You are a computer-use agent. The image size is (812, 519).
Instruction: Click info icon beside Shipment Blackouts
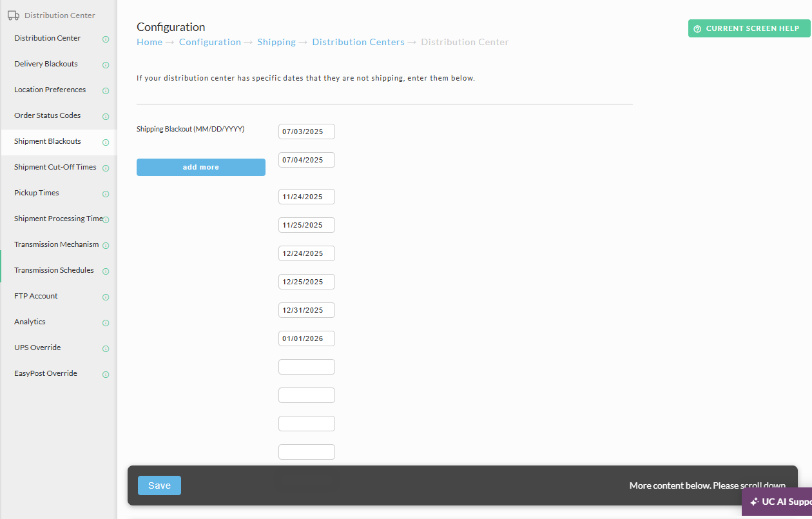[106, 142]
